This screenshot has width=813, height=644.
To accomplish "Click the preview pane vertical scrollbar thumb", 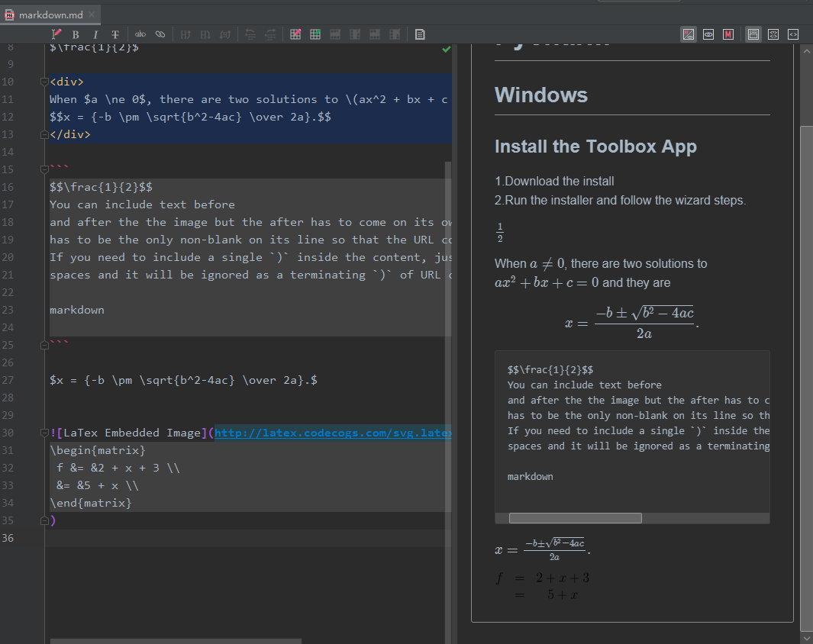I will tap(806, 378).
